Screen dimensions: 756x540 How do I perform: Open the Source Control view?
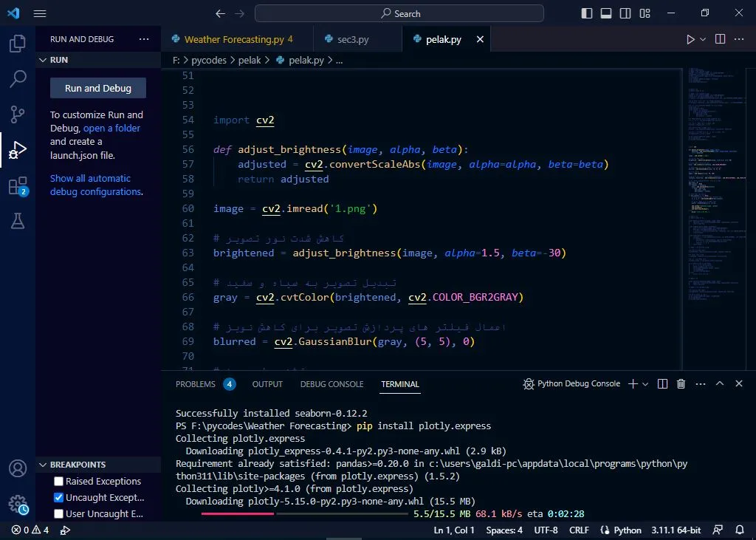click(x=18, y=115)
